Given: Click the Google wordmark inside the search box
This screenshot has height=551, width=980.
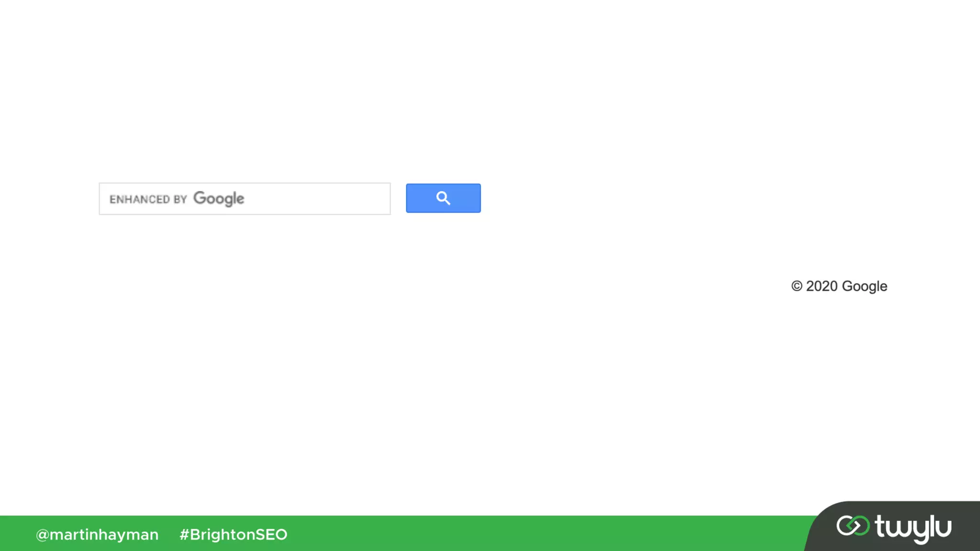Looking at the screenshot, I should (219, 198).
